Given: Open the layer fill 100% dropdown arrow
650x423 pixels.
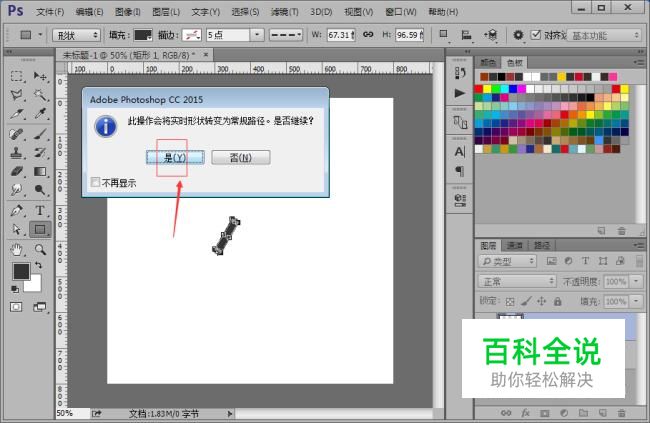Looking at the screenshot, I should 636,301.
